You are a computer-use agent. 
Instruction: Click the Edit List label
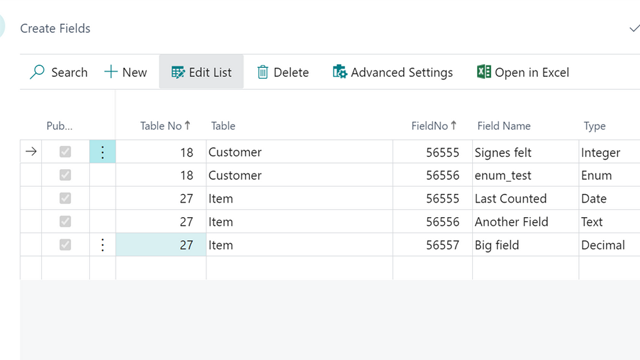point(210,72)
